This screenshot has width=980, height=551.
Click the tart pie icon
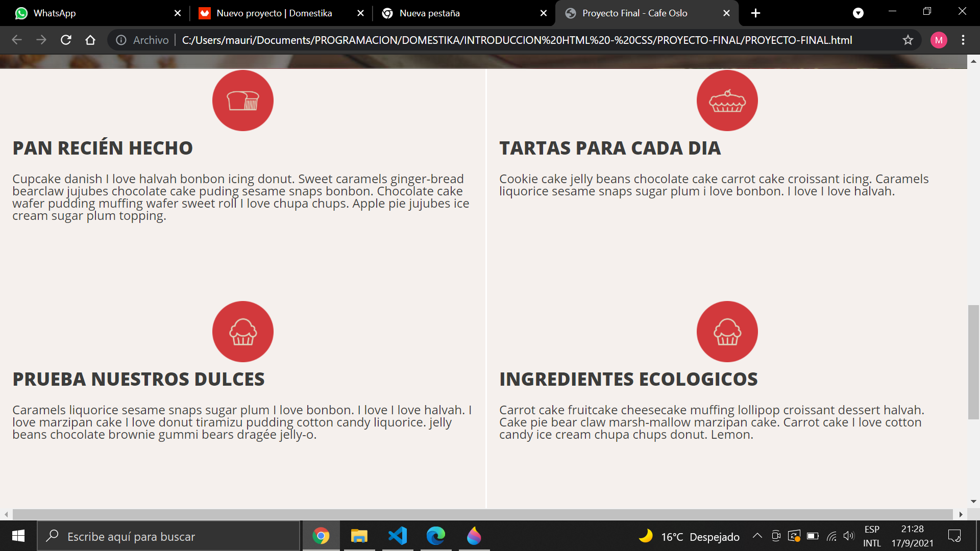(x=727, y=101)
